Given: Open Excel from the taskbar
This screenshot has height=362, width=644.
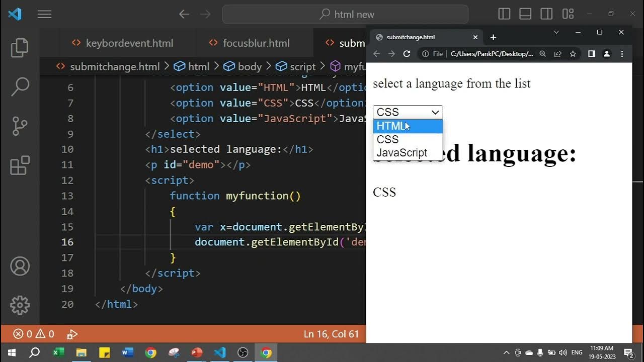Looking at the screenshot, I should click(x=58, y=352).
